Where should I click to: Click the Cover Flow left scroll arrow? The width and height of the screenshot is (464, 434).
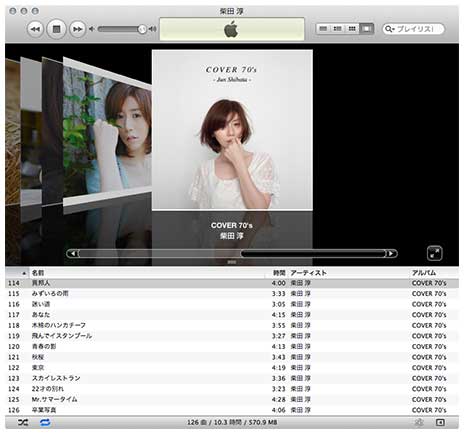tap(73, 254)
